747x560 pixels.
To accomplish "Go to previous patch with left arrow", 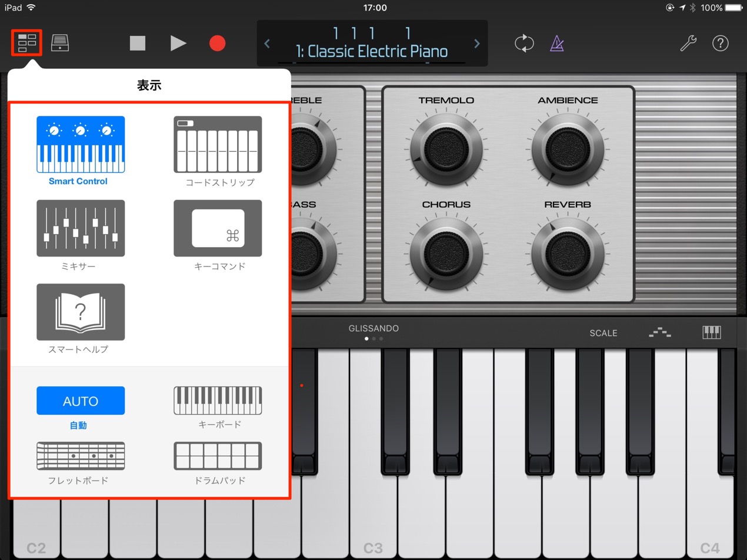I will tap(267, 44).
